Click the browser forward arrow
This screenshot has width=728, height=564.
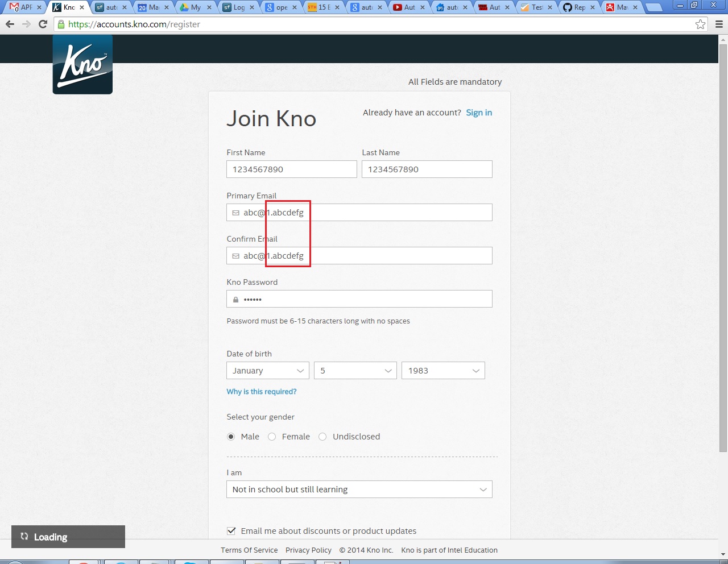point(26,24)
